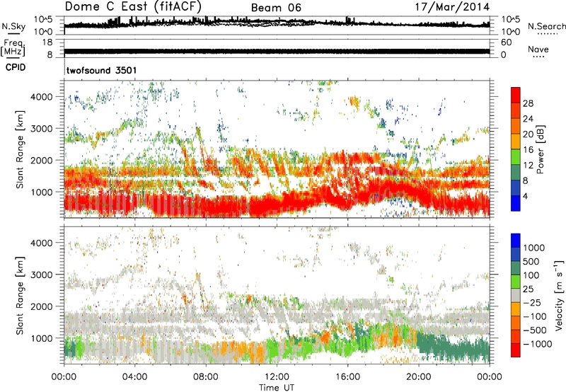This screenshot has height=392, width=566.
Task: Click the velocity scale value -1000
Action: (537, 344)
